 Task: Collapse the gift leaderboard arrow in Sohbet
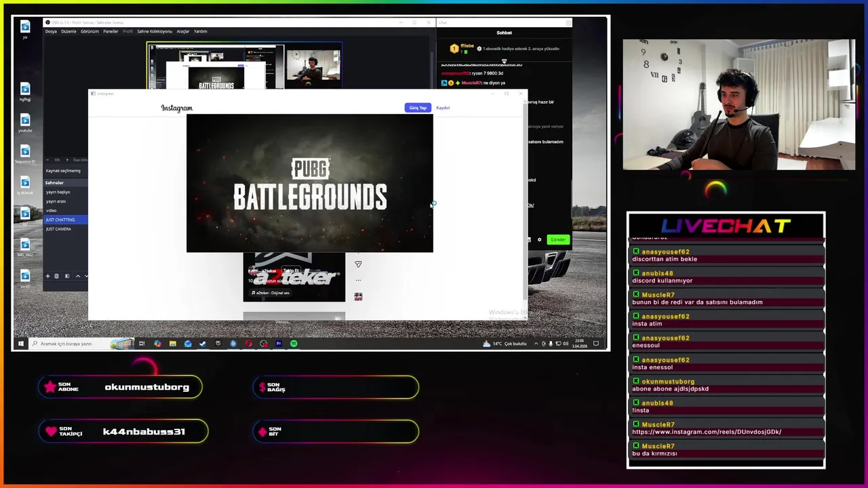point(505,61)
